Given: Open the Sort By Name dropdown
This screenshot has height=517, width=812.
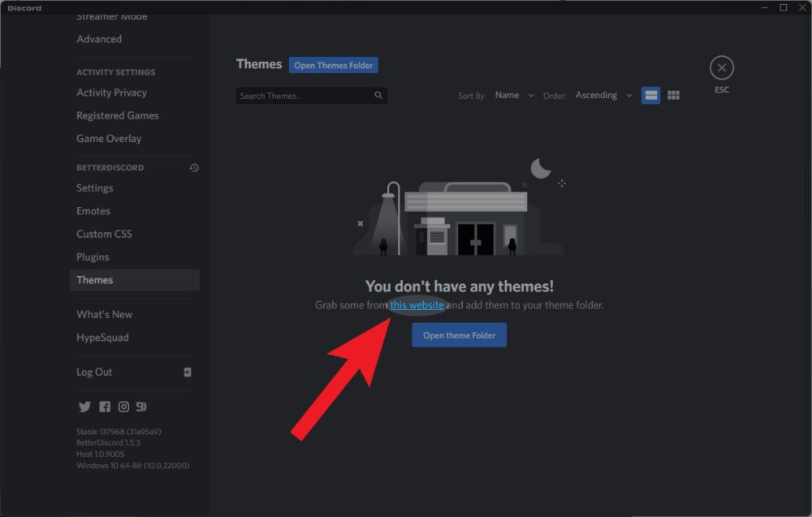Looking at the screenshot, I should (512, 95).
